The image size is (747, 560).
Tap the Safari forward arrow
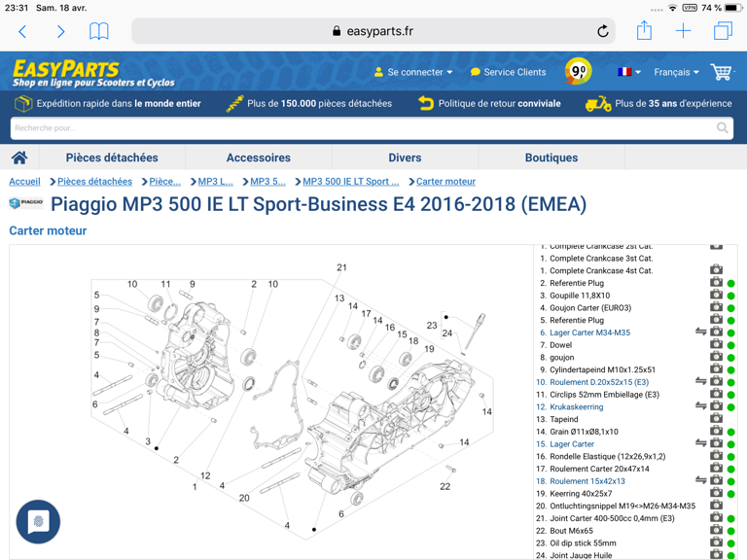tap(60, 31)
